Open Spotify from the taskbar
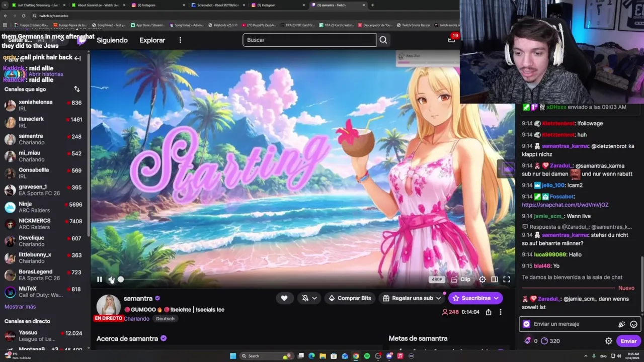The width and height of the screenshot is (644, 362). (367, 356)
